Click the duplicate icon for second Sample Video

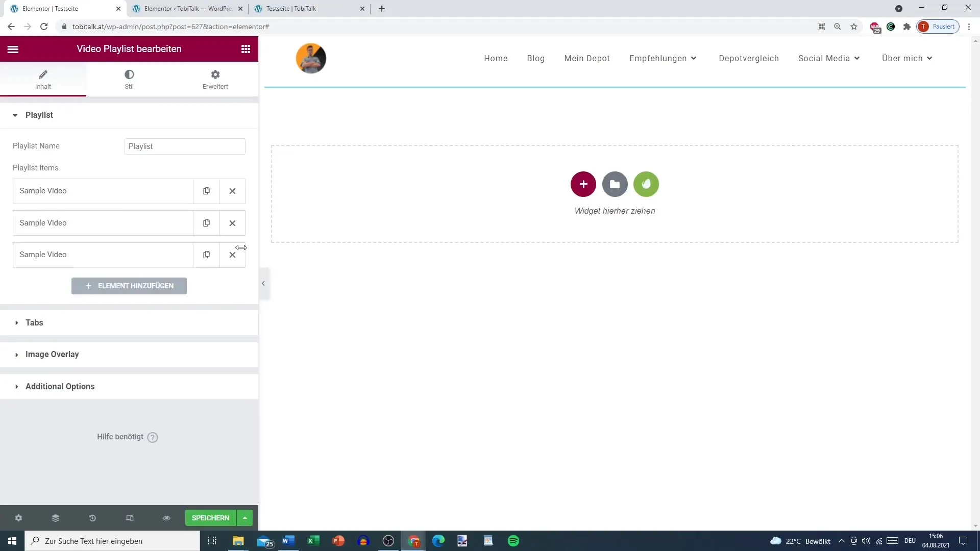[x=207, y=222]
